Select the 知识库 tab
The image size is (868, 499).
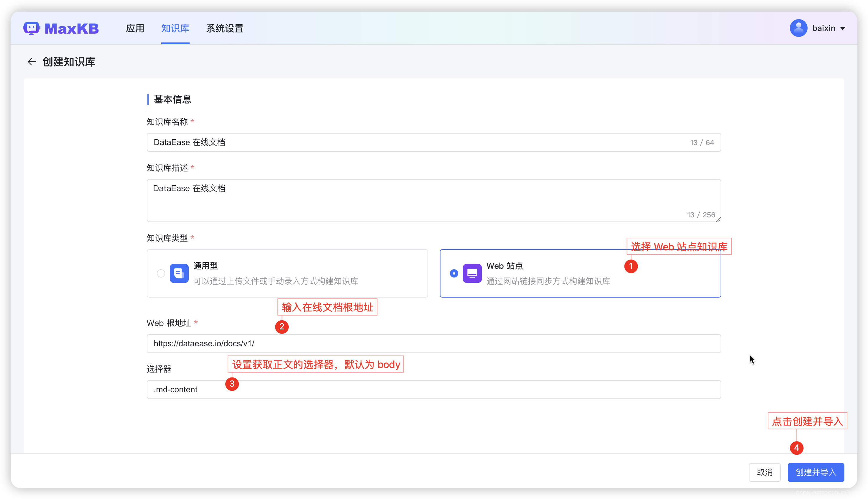point(175,28)
